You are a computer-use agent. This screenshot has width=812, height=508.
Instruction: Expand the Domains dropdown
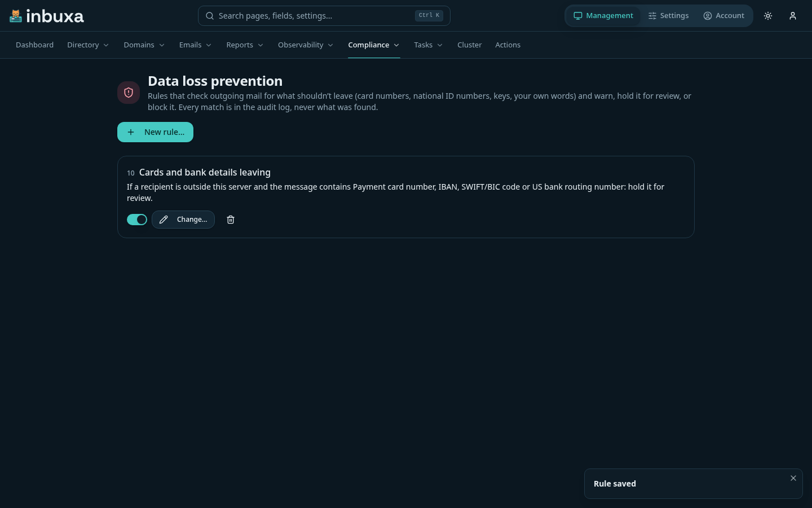point(144,45)
